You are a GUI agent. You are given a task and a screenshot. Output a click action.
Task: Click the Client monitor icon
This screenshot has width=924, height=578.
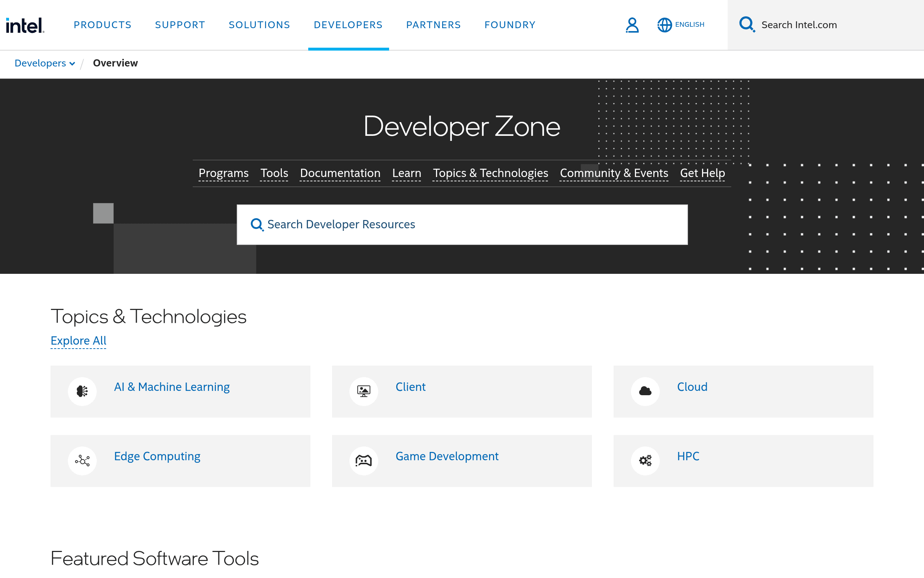tap(363, 391)
